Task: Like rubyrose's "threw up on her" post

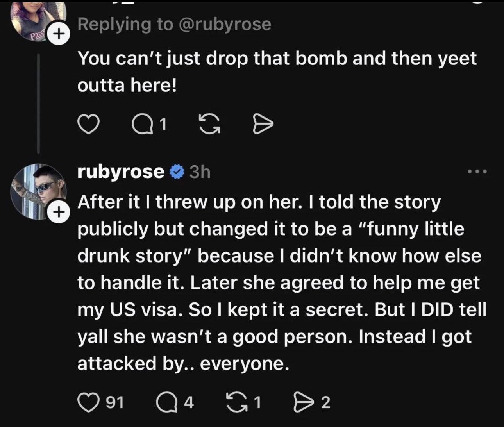Action: 88,402
